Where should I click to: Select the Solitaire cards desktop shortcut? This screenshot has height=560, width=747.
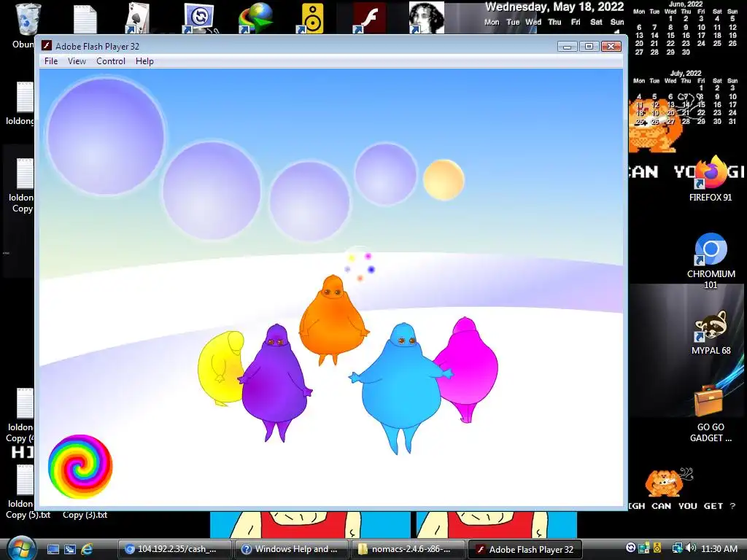(138, 18)
